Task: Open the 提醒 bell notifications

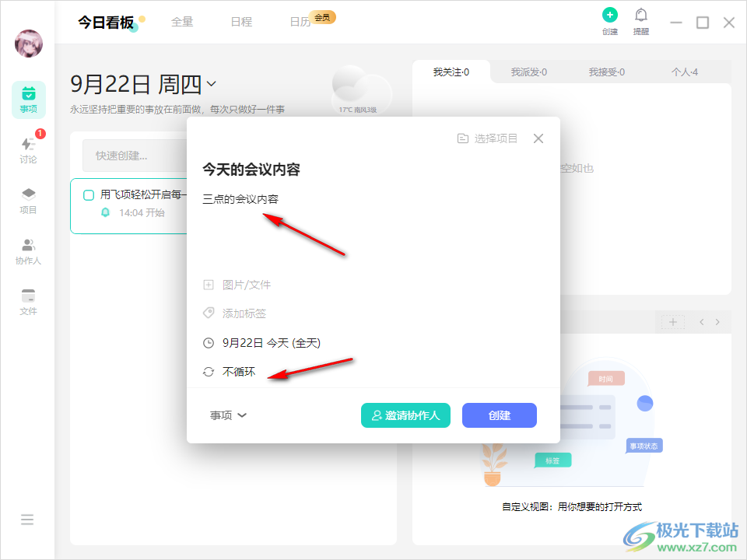Action: point(641,15)
